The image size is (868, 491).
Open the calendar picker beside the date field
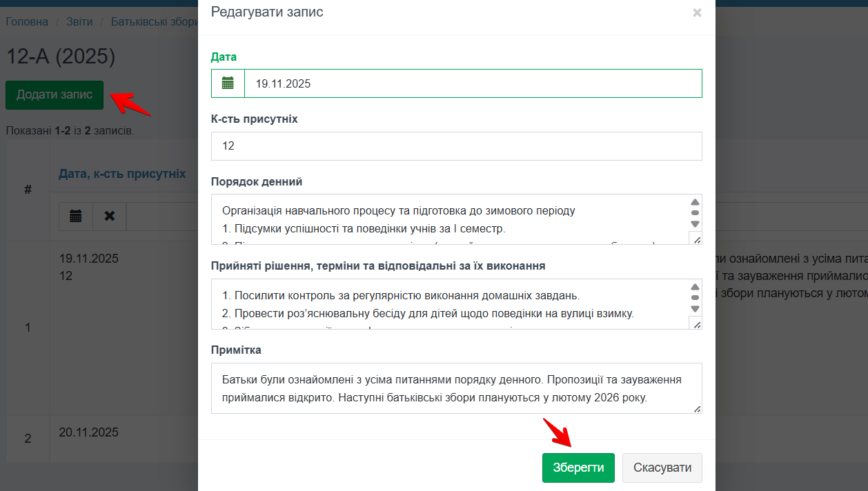[x=228, y=83]
